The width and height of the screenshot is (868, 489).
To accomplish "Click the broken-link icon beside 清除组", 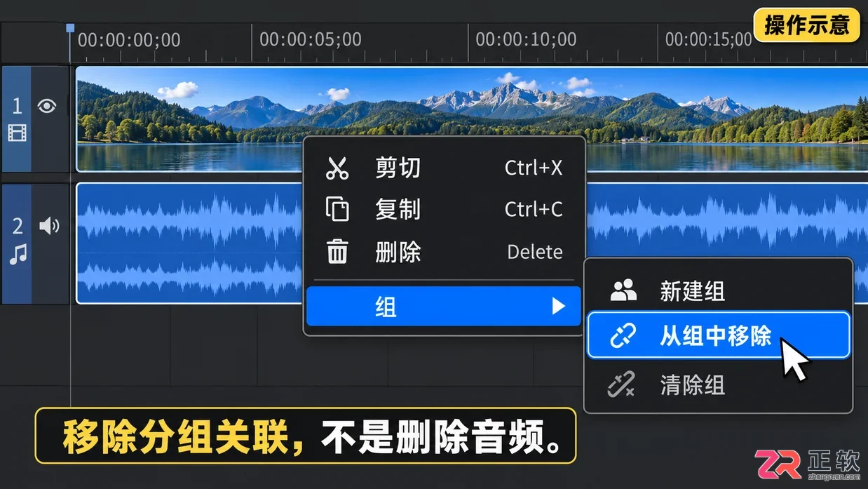I will (x=621, y=384).
